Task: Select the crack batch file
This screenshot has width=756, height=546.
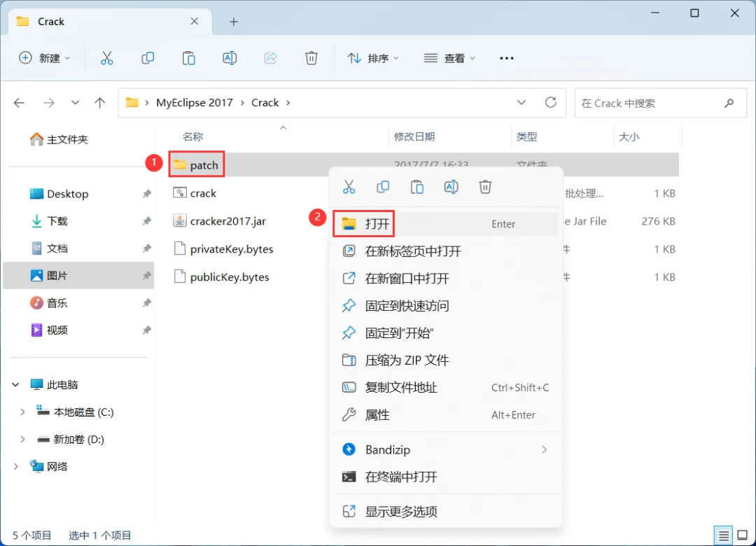Action: coord(195,193)
